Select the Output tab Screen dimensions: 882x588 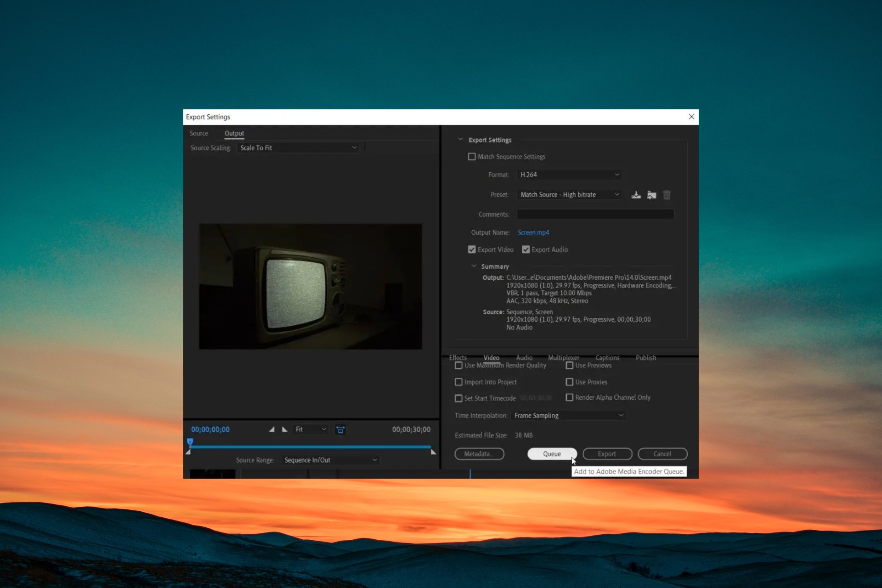click(234, 133)
